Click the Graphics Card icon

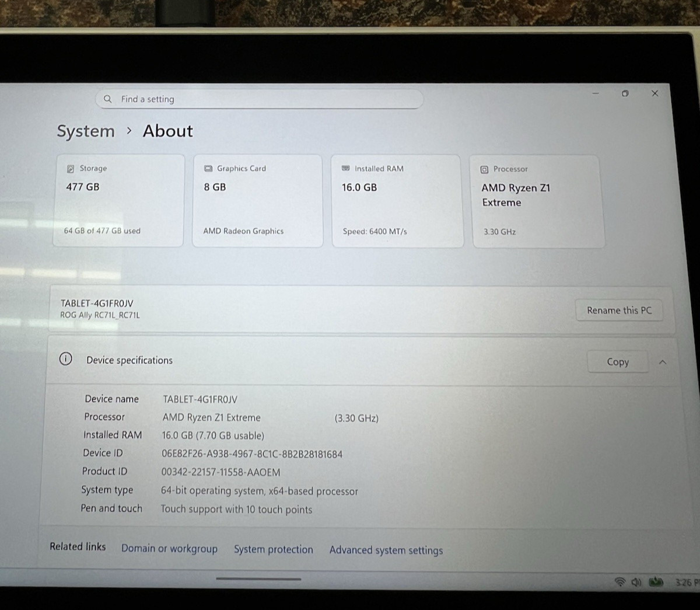[x=208, y=169]
